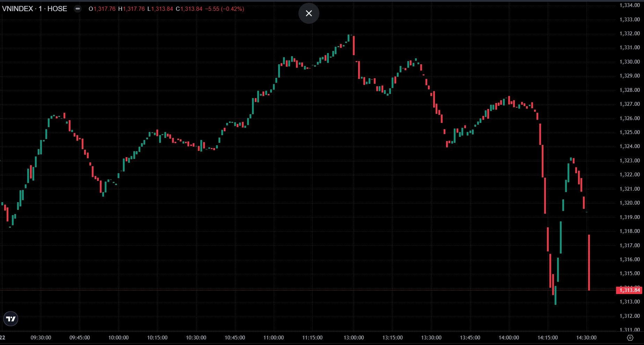Open chart settings hexagon gear icon

(x=630, y=338)
